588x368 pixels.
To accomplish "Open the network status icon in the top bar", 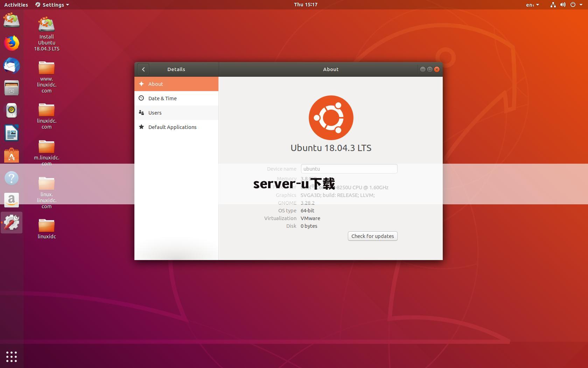I will click(553, 5).
